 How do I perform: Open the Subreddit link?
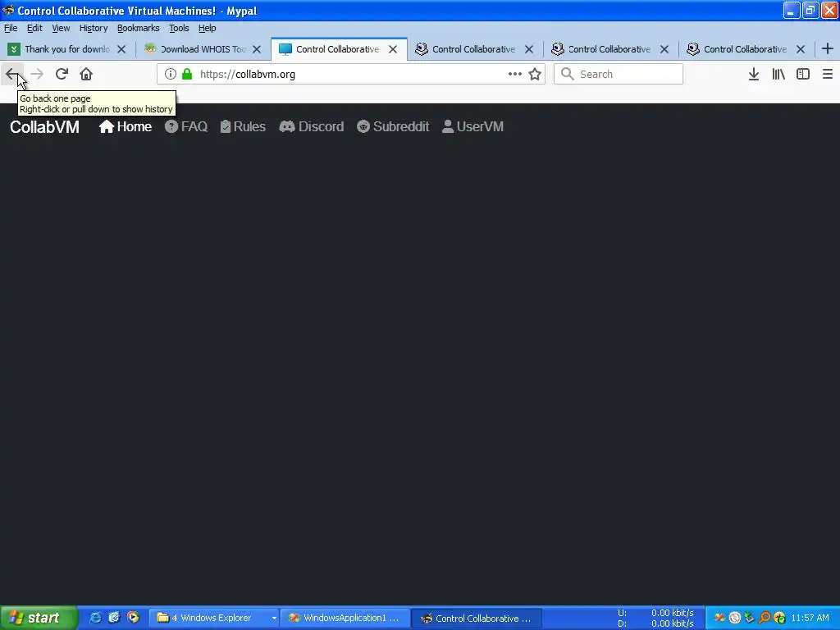coord(393,126)
